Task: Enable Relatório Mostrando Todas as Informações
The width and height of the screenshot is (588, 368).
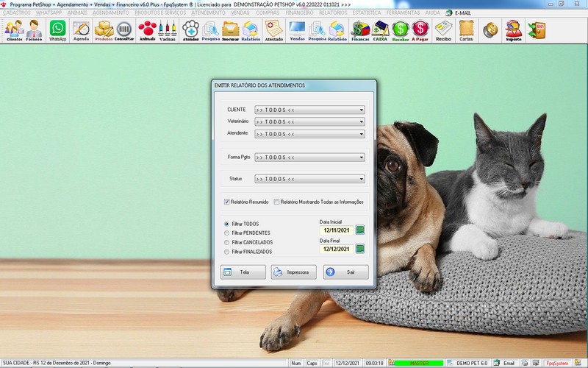Action: [x=276, y=202]
